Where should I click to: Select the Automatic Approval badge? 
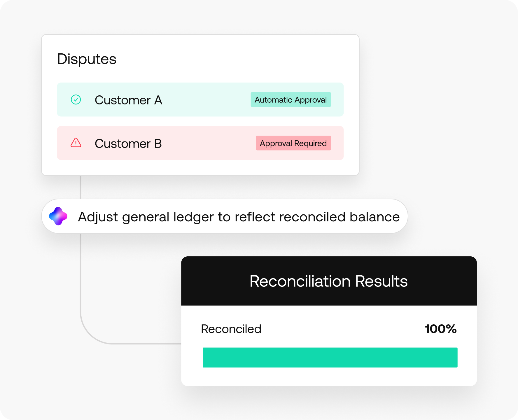pos(290,100)
